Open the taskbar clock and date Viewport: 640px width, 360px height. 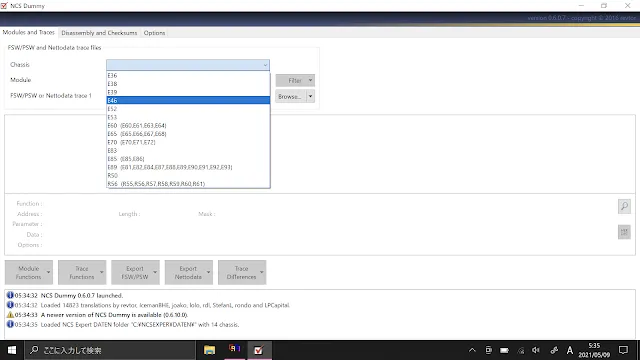594,350
